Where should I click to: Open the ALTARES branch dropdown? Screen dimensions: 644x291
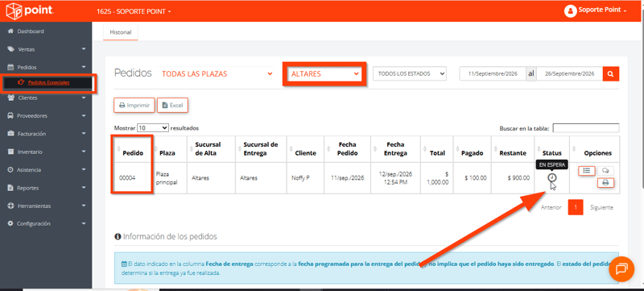click(324, 74)
